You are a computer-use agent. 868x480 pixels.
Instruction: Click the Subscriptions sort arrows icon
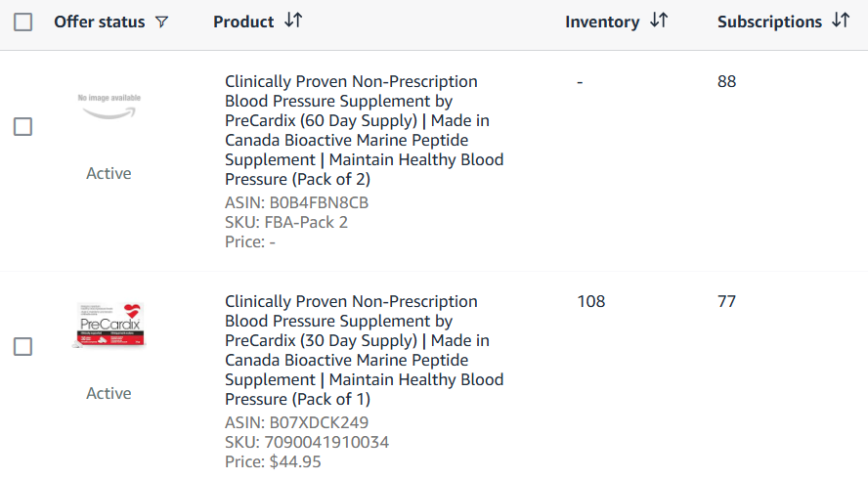click(x=841, y=21)
